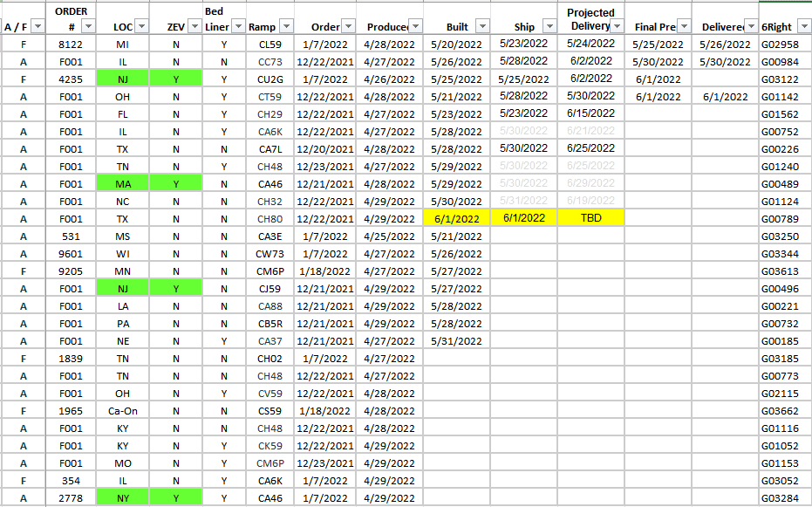The width and height of the screenshot is (812, 507).
Task: Select the green MA location cell
Action: click(x=122, y=184)
